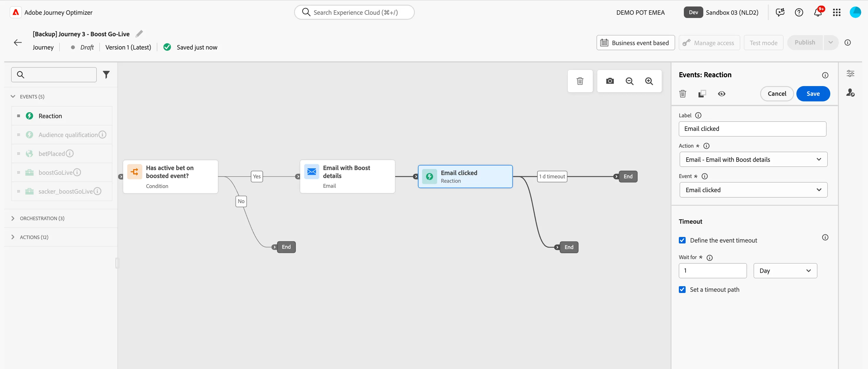
Task: Focus Search Experience Cloud box
Action: (x=354, y=12)
